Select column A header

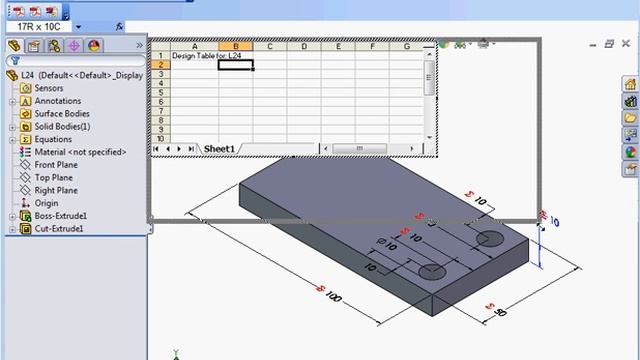point(195,46)
